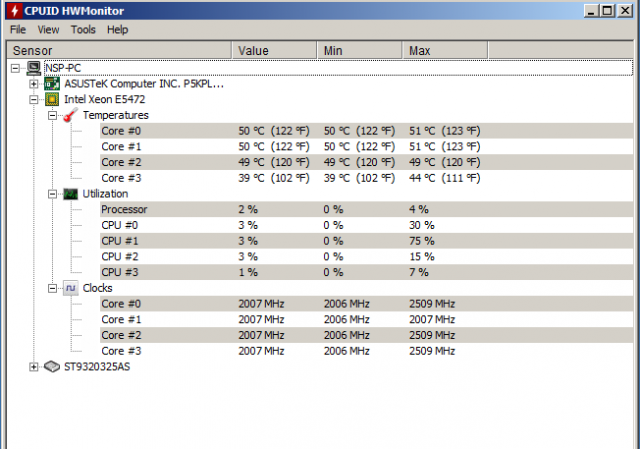Image resolution: width=640 pixels, height=449 pixels.
Task: Expand the ASUSTeK Computer motherboard node
Action: point(35,83)
